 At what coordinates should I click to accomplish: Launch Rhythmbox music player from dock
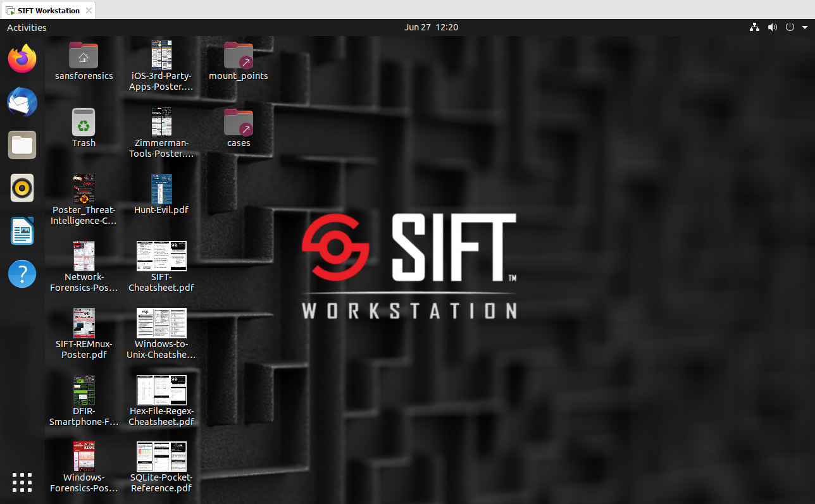pos(22,188)
